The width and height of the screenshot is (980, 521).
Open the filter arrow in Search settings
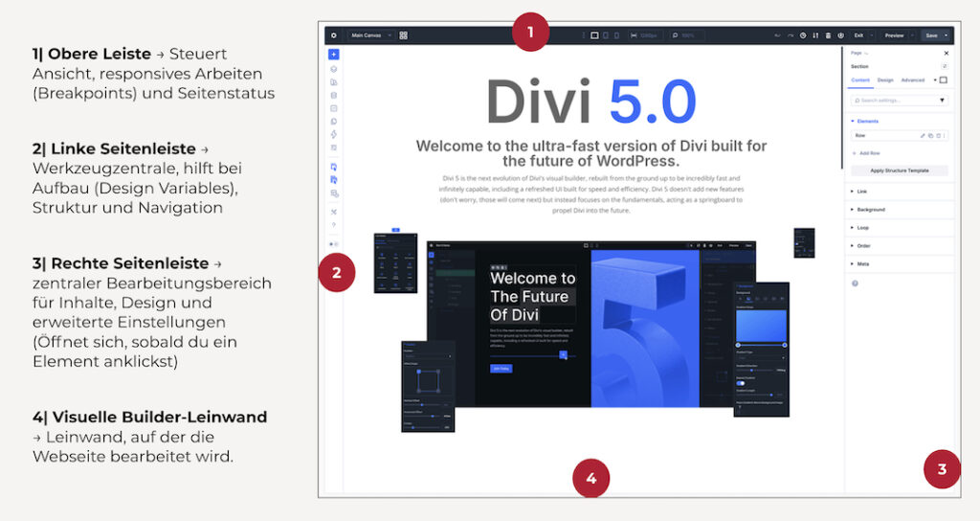coord(942,100)
